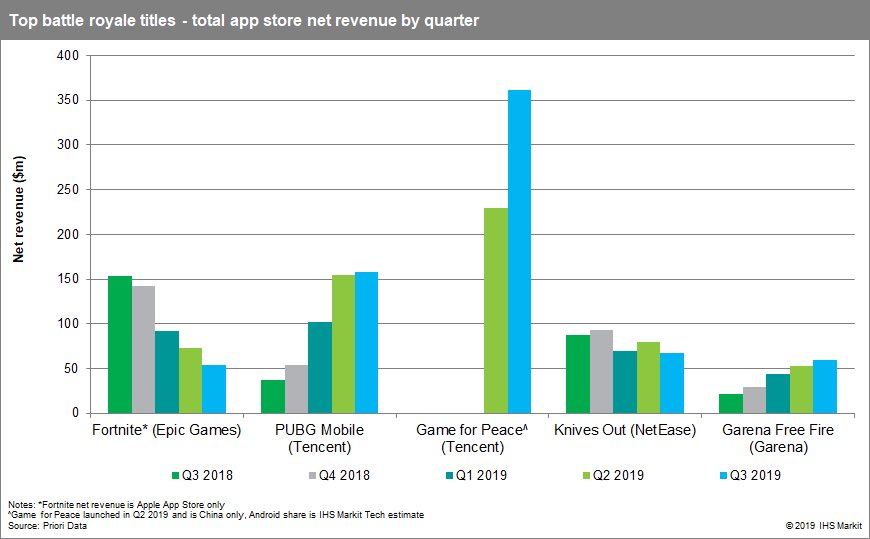Select the 'Q3 2019' legend label
Image resolution: width=870 pixels, height=539 pixels.
(x=755, y=476)
